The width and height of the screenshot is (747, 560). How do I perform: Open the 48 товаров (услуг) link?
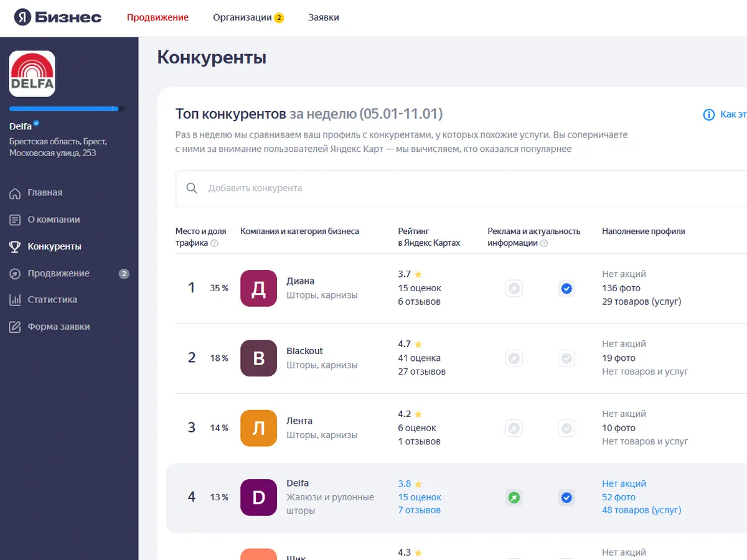tap(641, 510)
